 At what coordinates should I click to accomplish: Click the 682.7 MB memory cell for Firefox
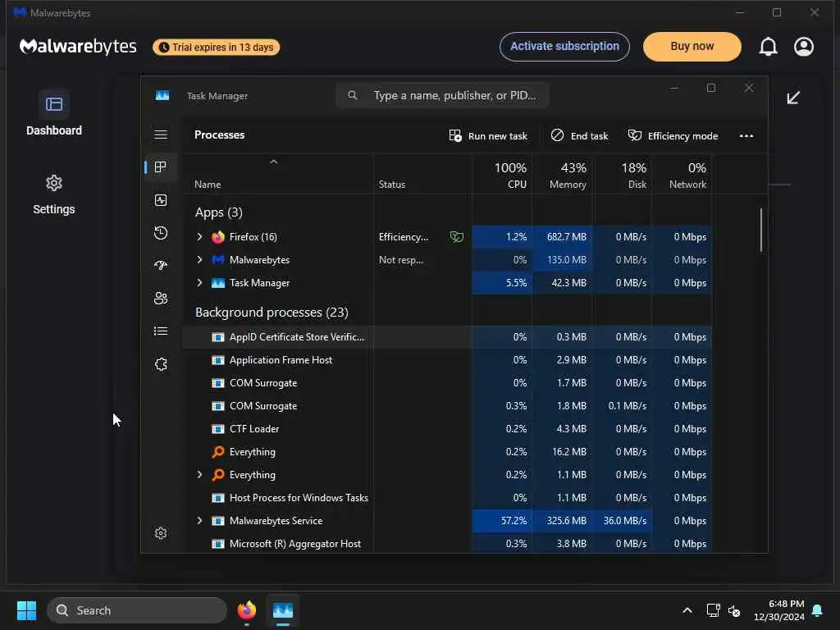click(563, 237)
